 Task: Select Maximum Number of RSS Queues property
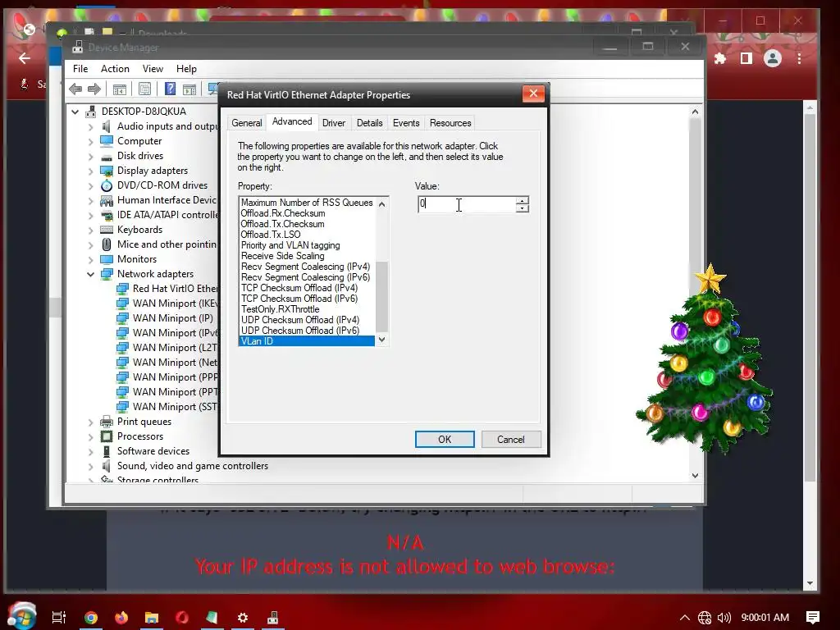click(x=307, y=203)
